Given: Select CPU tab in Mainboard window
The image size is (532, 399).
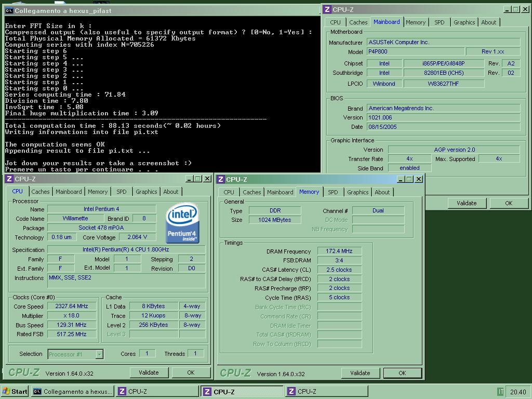Looking at the screenshot, I should (335, 22).
